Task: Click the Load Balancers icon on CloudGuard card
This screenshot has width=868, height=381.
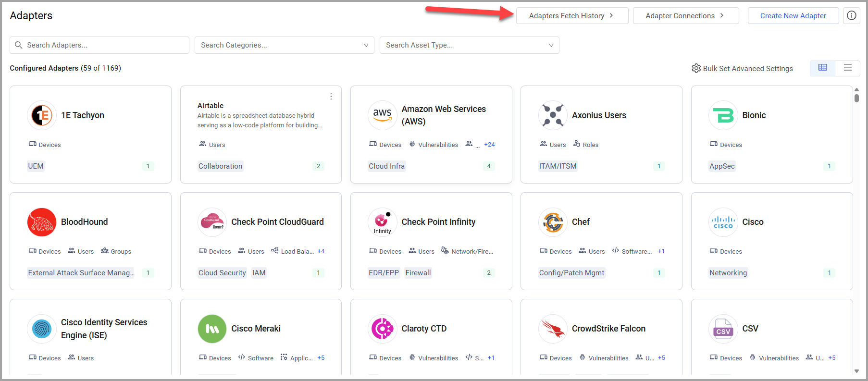Action: pyautogui.click(x=275, y=251)
